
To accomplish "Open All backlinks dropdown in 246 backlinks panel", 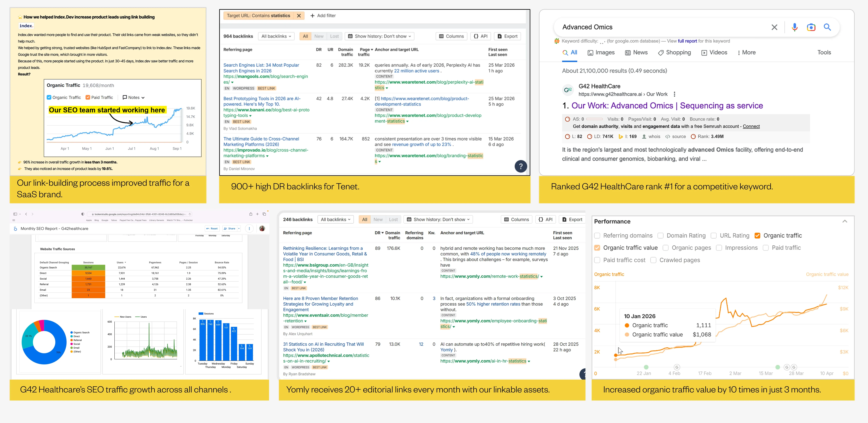I will coord(336,220).
